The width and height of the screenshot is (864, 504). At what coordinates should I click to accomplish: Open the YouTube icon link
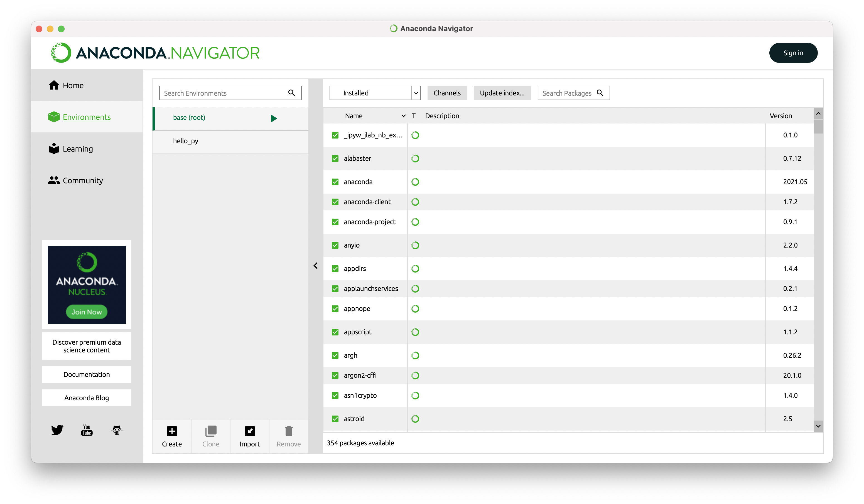click(87, 430)
